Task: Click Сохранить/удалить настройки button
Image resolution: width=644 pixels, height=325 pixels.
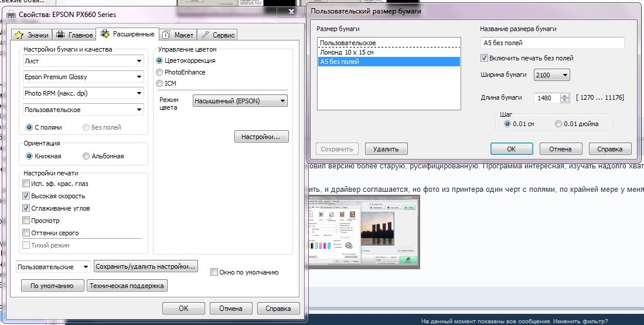Action: (x=145, y=266)
